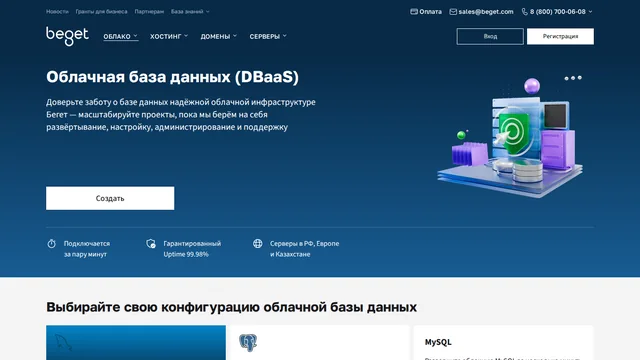640x360 pixels.
Task: Click the shield icon near Гарантированный Uptime
Action: 151,244
